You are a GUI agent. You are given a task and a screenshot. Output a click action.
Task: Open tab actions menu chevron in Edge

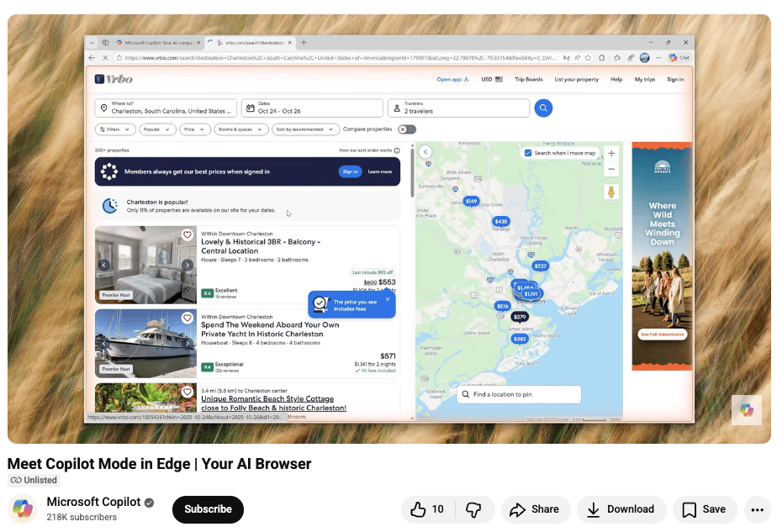pyautogui.click(x=92, y=43)
